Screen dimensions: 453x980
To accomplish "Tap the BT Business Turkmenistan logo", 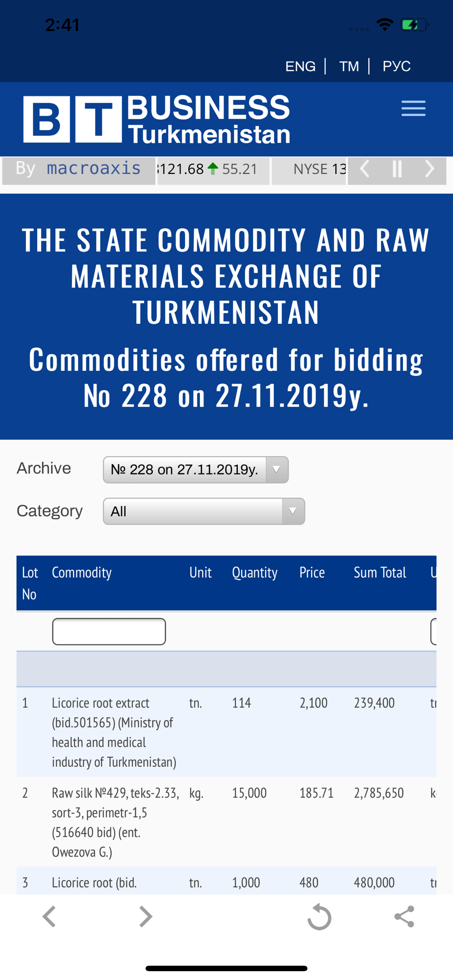I will [x=157, y=119].
